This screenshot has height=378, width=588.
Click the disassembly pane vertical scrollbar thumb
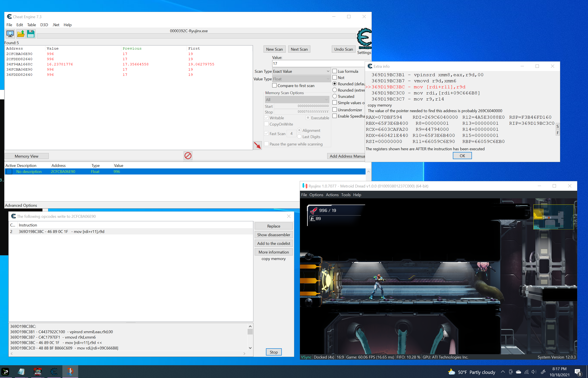(x=250, y=332)
